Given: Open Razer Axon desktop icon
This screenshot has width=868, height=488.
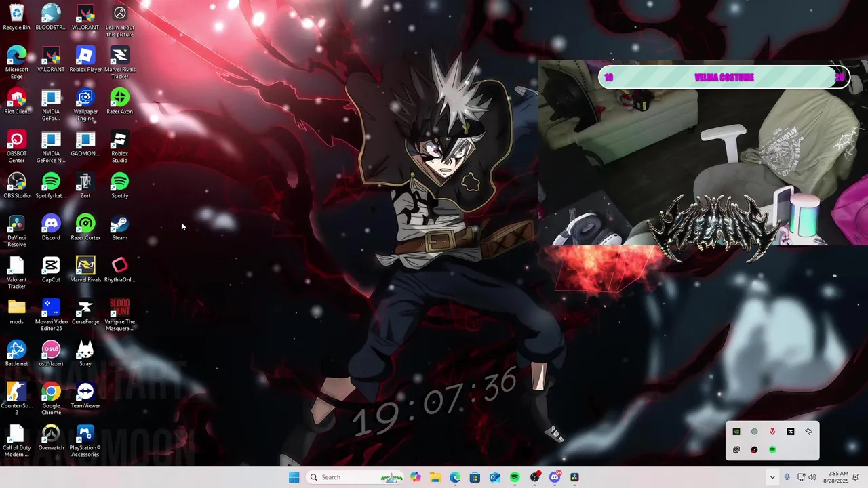Looking at the screenshot, I should click(119, 102).
